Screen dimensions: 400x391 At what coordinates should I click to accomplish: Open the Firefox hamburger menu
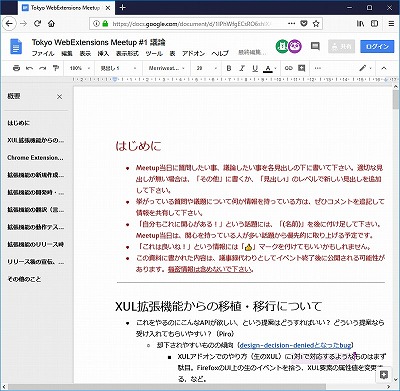pyautogui.click(x=391, y=23)
